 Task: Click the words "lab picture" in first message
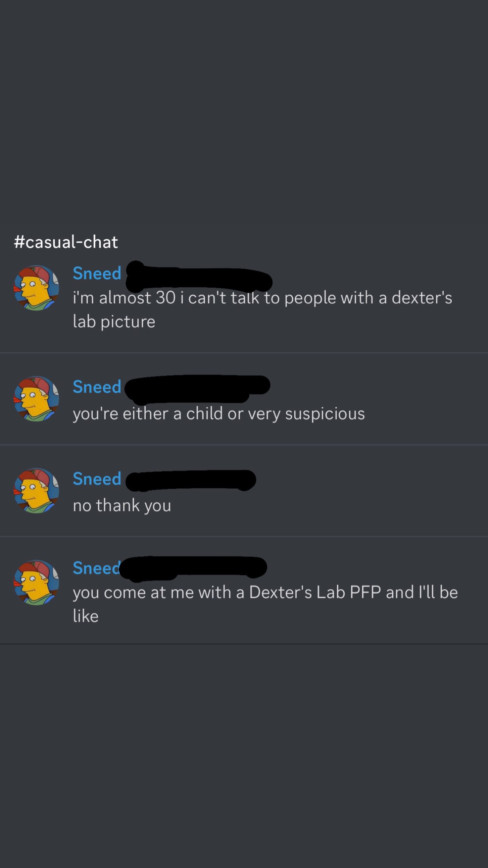pos(114,322)
